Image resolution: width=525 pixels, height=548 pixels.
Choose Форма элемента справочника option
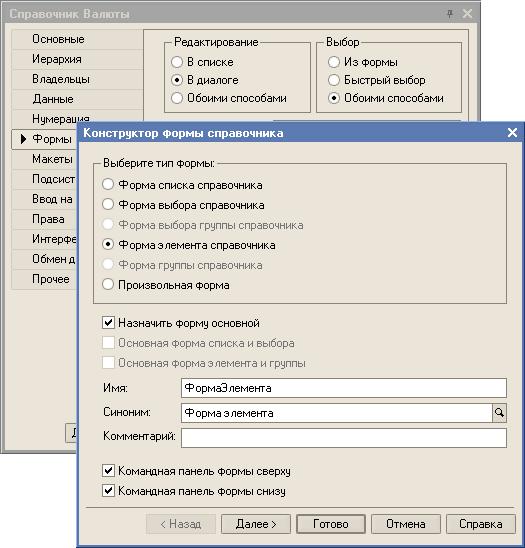pos(108,245)
